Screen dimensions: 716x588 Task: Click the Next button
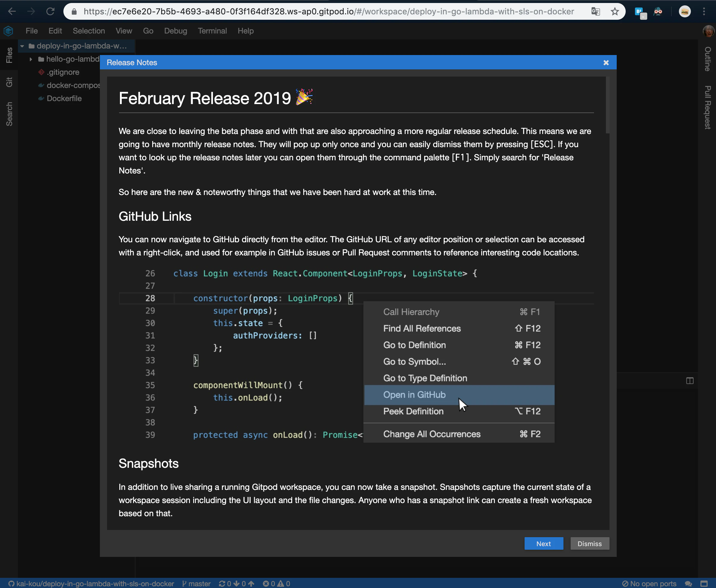tap(544, 544)
